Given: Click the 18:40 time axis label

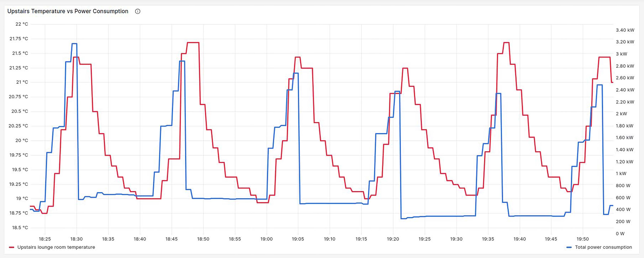Looking at the screenshot, I should pyautogui.click(x=140, y=239).
